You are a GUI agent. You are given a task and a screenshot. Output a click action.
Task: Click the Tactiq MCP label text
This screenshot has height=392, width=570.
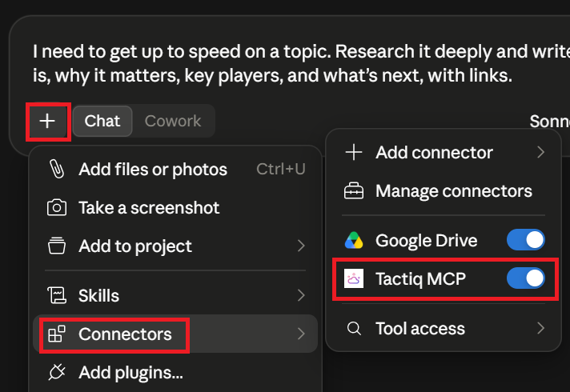point(420,279)
